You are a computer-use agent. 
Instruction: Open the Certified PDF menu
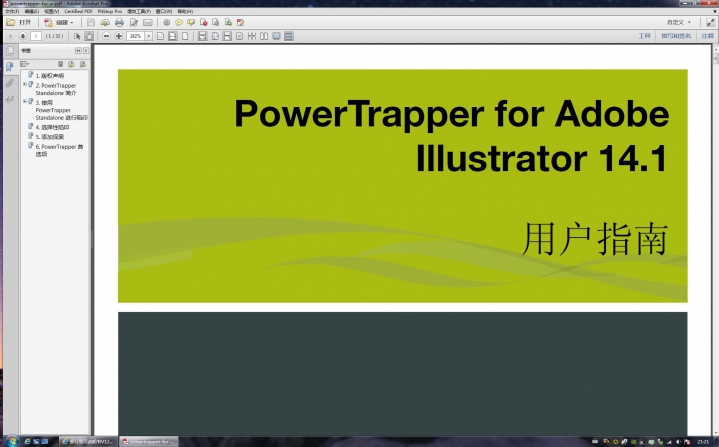tap(79, 11)
